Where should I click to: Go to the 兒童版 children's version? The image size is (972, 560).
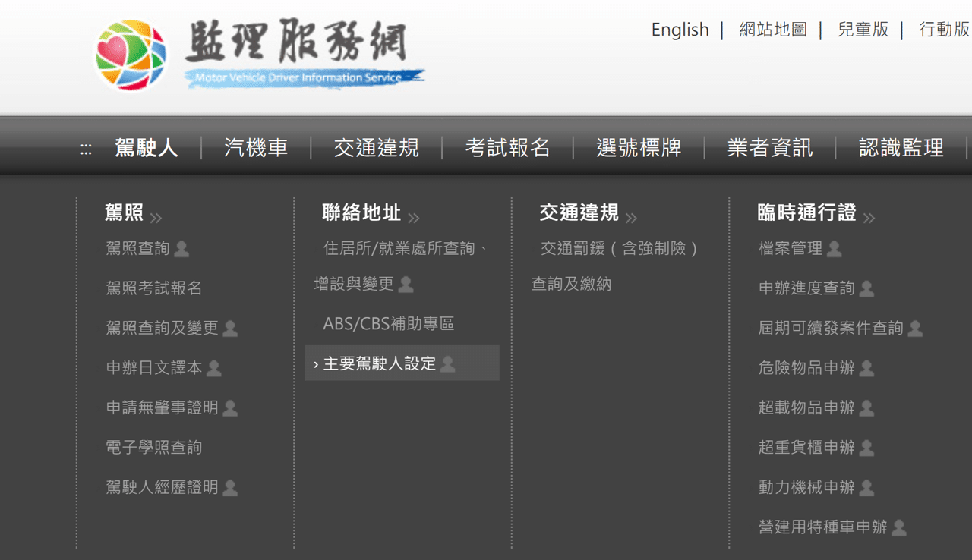click(x=863, y=30)
